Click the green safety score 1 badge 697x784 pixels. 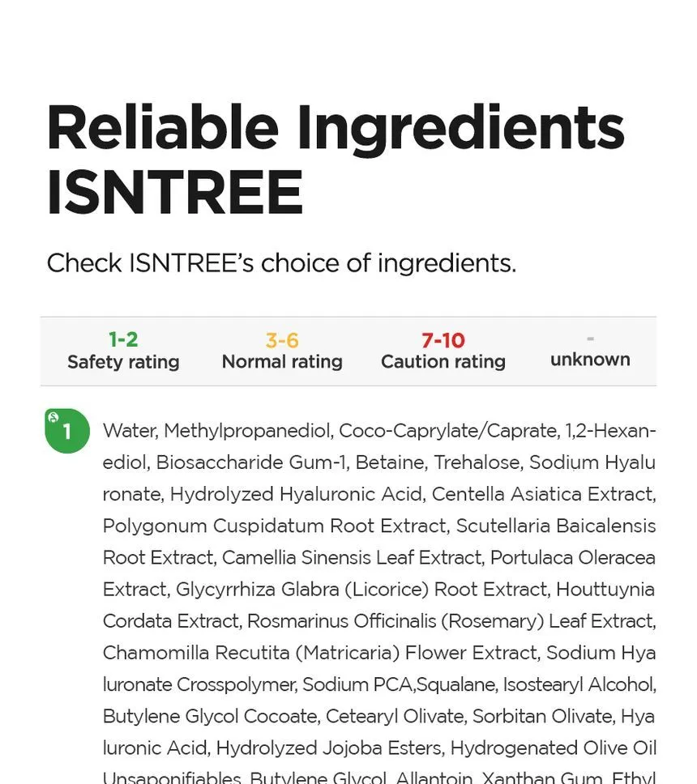click(x=66, y=431)
